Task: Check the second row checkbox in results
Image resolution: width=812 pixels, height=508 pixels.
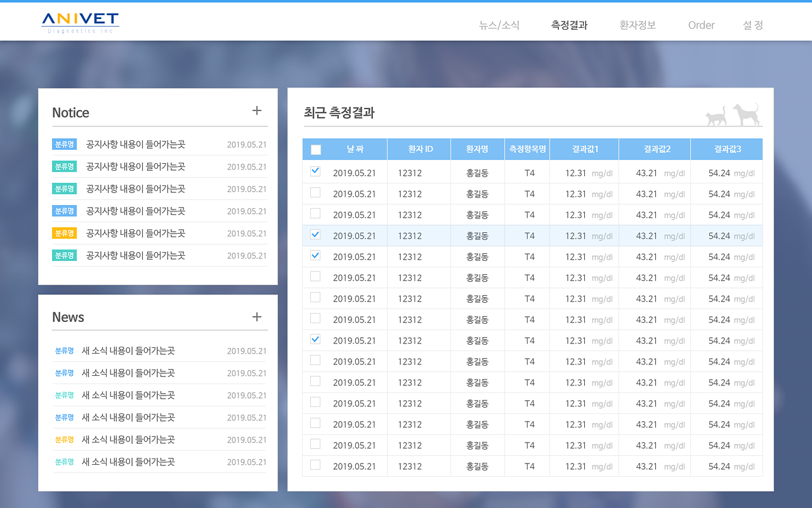Action: [x=315, y=192]
